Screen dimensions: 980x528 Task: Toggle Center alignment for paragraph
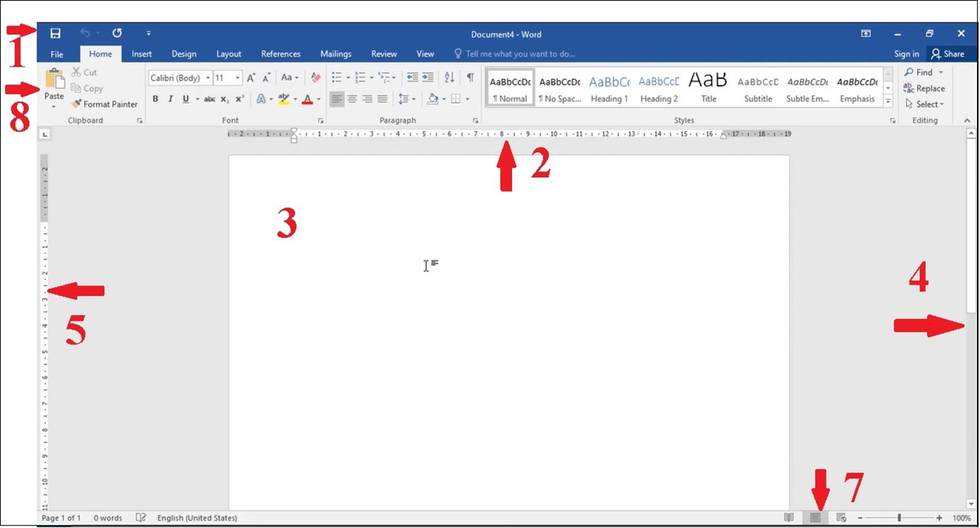[x=352, y=99]
